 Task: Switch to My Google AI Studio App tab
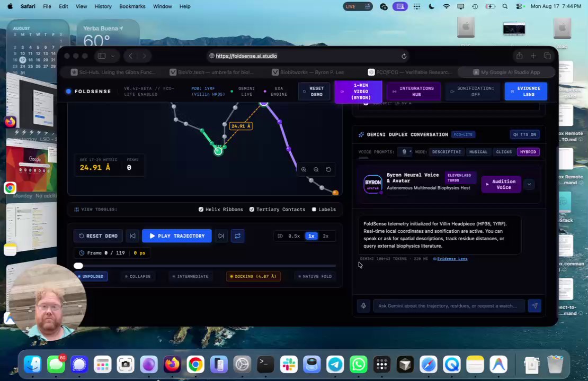click(x=507, y=72)
